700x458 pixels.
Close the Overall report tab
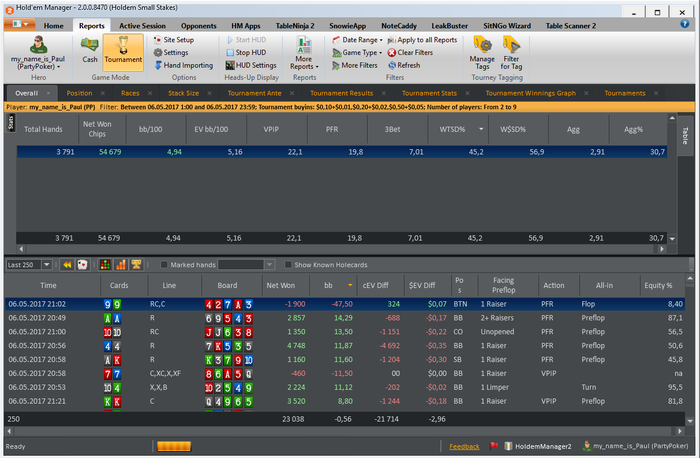click(49, 93)
